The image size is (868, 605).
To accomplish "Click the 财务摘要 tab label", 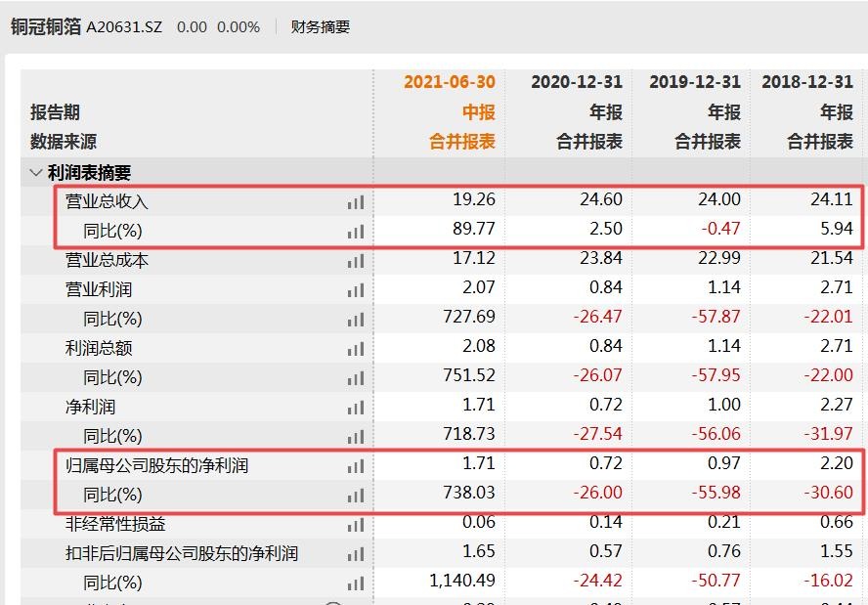I will click(x=321, y=26).
